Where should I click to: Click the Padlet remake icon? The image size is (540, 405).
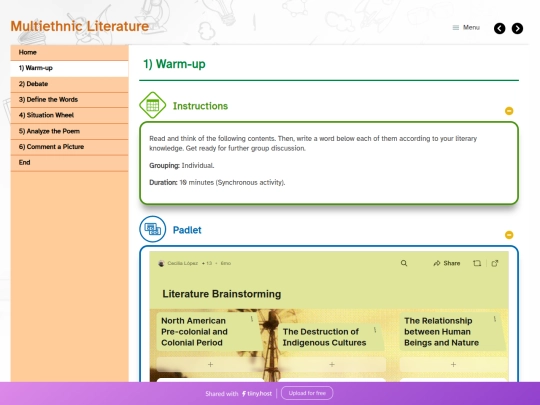[x=477, y=263]
